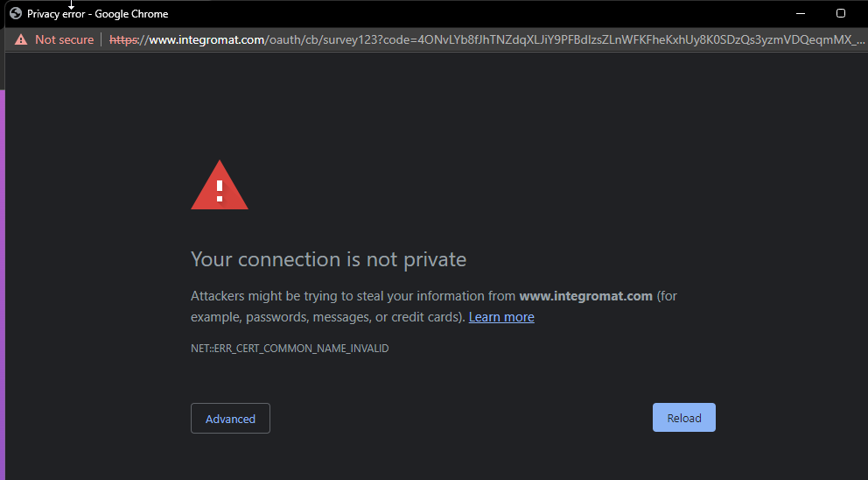Click the blue Reload button

click(x=684, y=417)
